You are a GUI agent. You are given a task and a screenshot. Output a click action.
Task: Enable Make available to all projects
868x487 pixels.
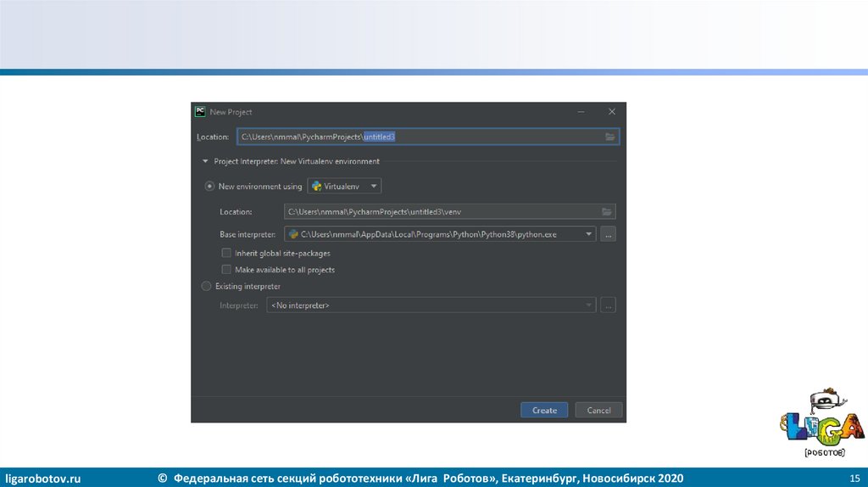click(226, 270)
